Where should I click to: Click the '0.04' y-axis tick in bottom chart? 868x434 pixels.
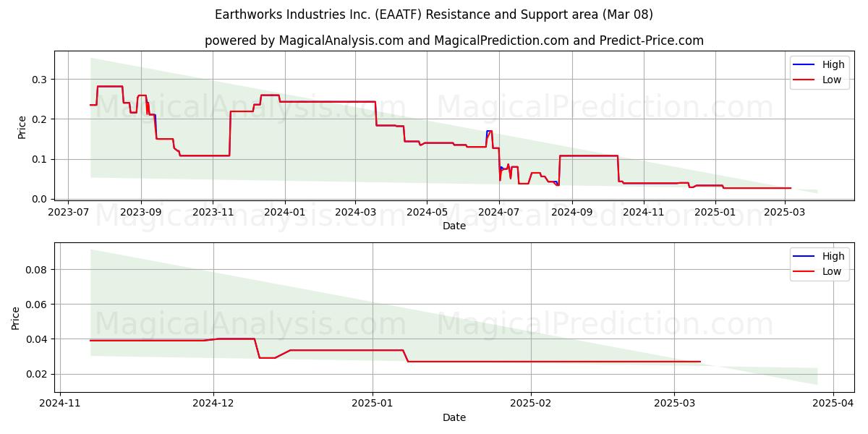point(38,339)
